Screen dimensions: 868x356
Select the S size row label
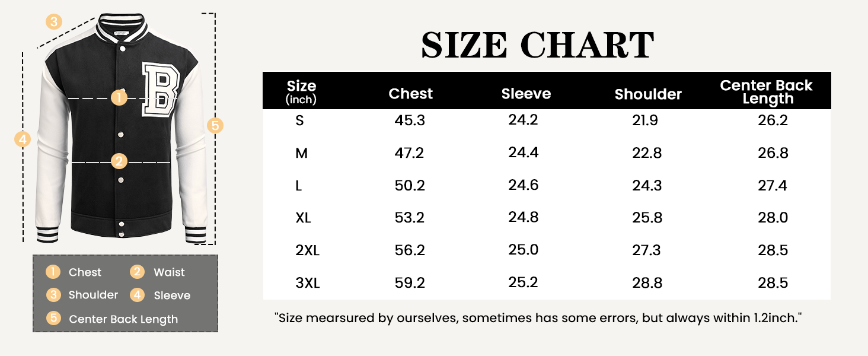299,120
